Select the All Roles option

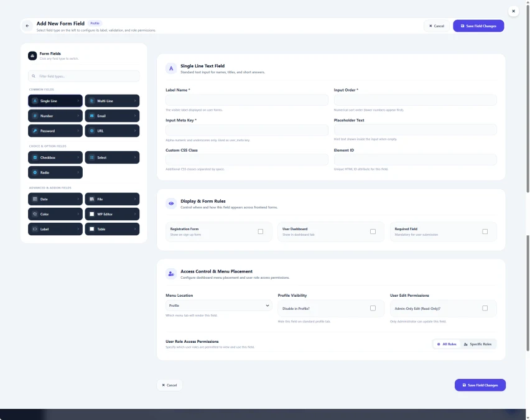point(447,344)
